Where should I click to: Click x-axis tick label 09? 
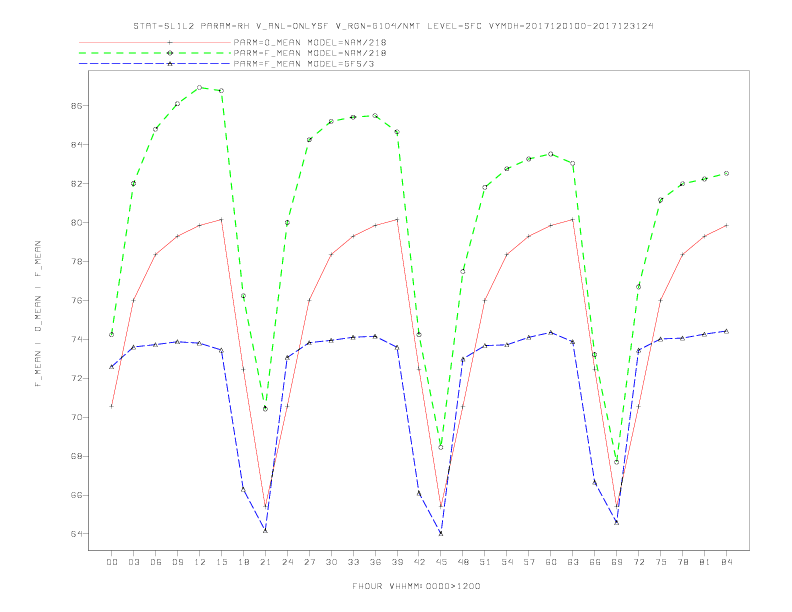click(x=177, y=562)
